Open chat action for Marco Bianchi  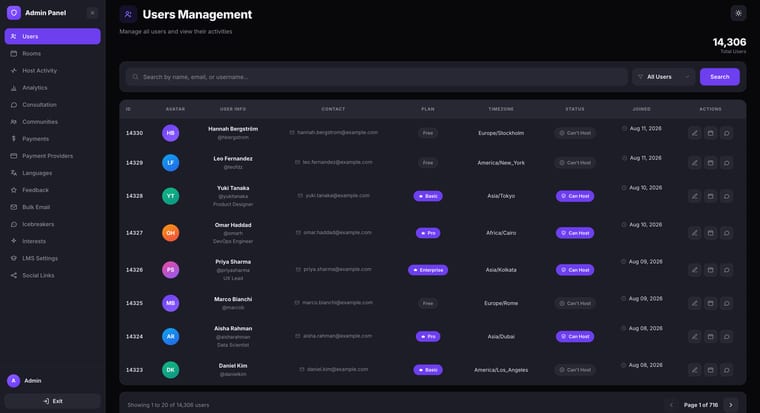(x=727, y=303)
